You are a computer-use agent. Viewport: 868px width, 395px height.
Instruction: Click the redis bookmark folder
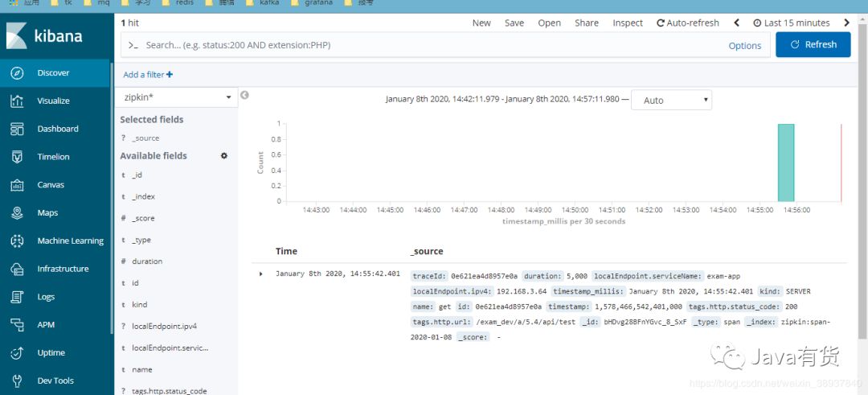click(177, 2)
